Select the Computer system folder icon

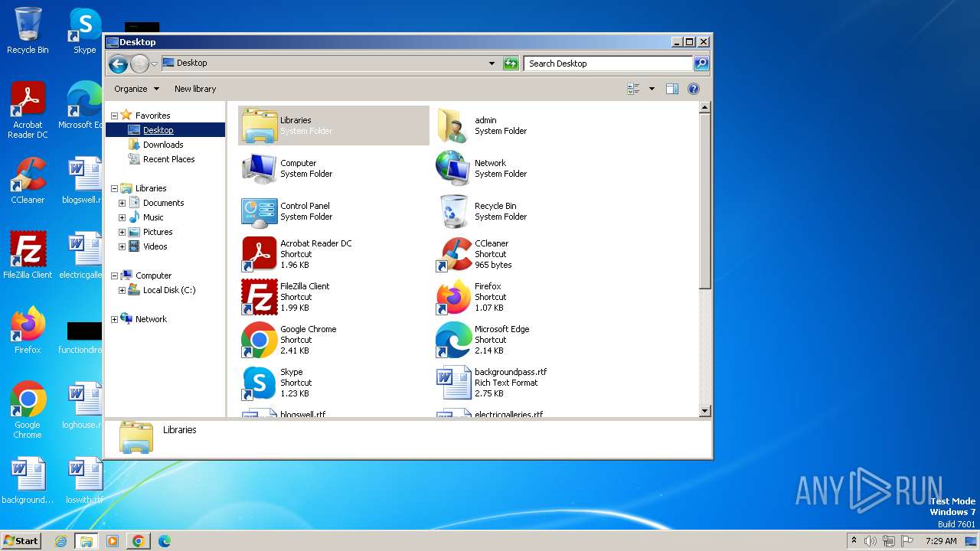(x=259, y=168)
